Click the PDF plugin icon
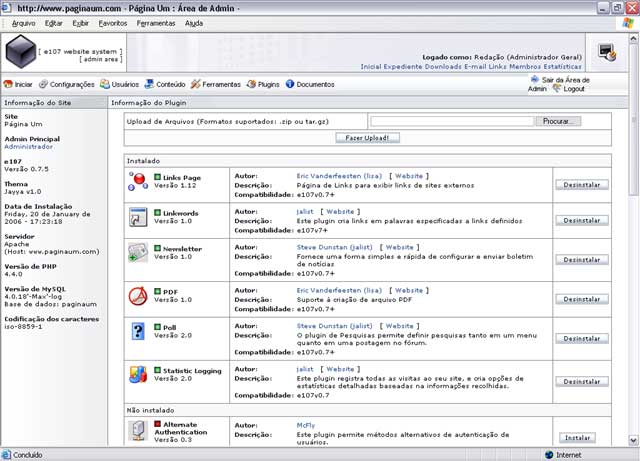This screenshot has width=640, height=461. pyautogui.click(x=138, y=296)
